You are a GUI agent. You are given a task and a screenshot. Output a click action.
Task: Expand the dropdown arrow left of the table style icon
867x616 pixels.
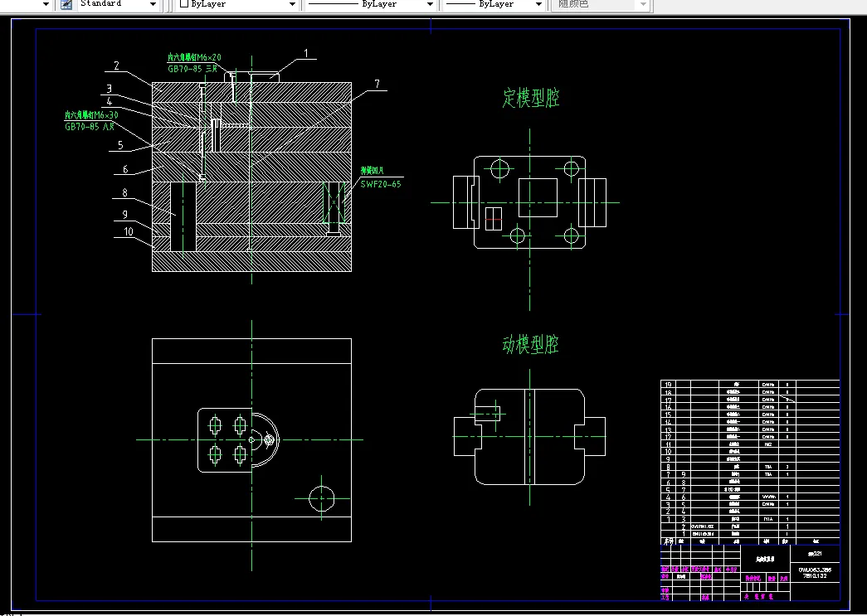click(x=46, y=4)
